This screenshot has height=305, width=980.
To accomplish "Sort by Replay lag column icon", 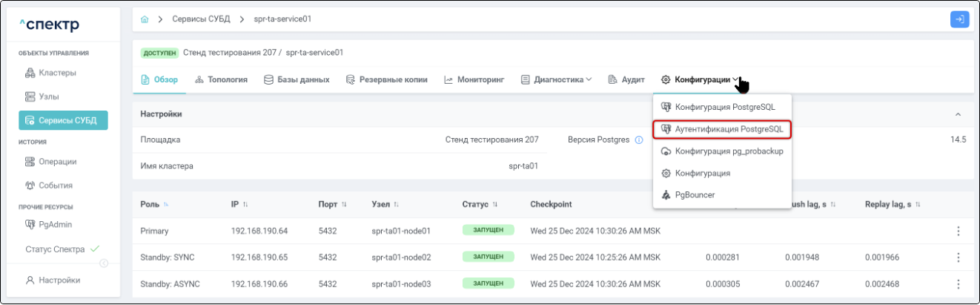I will pos(918,204).
